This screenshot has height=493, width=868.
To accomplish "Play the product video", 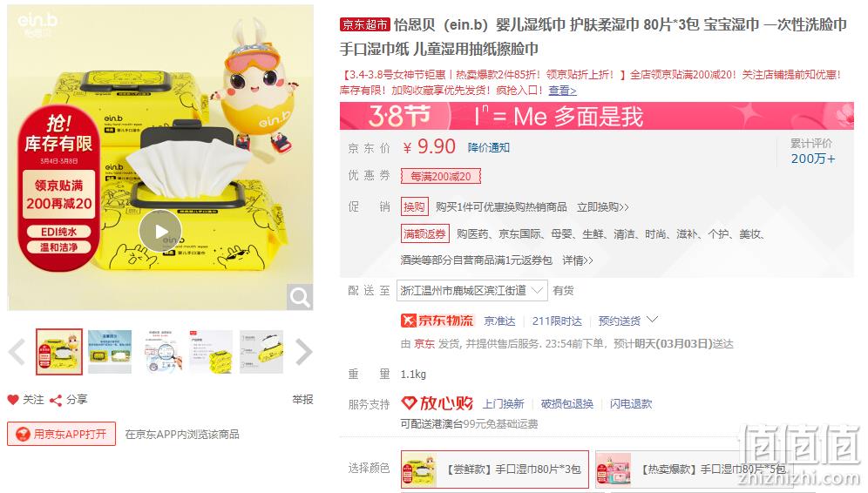I will click(160, 232).
